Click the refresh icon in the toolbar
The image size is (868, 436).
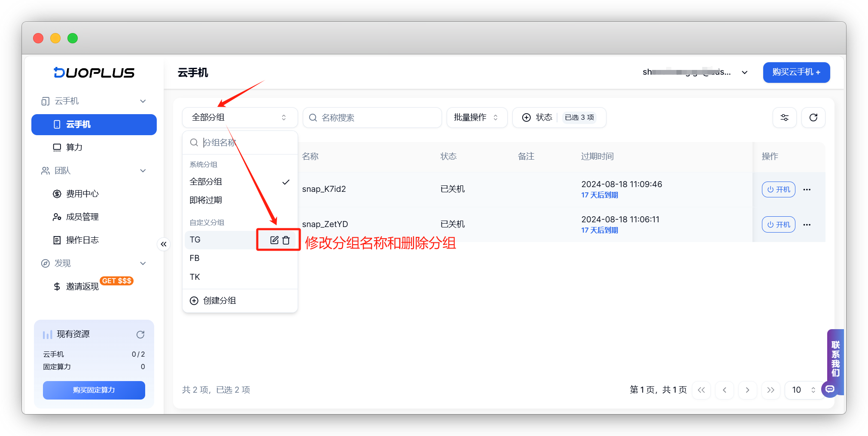point(813,118)
